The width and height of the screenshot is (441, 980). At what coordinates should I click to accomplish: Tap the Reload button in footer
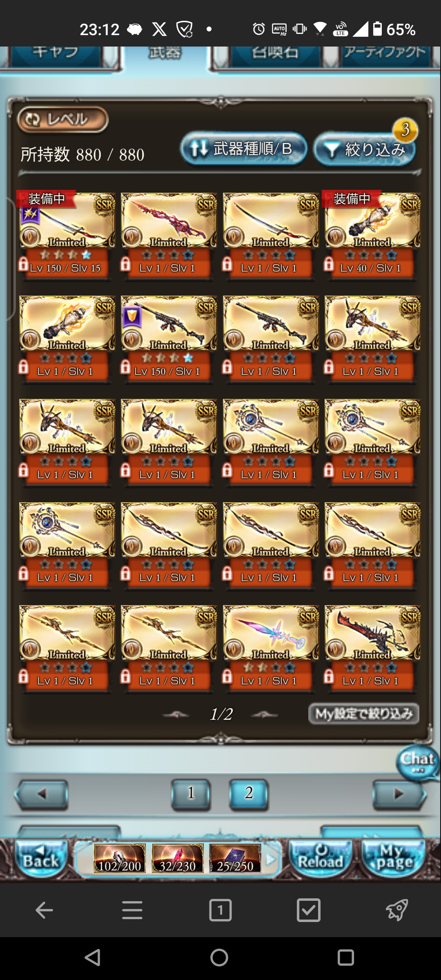pyautogui.click(x=321, y=858)
